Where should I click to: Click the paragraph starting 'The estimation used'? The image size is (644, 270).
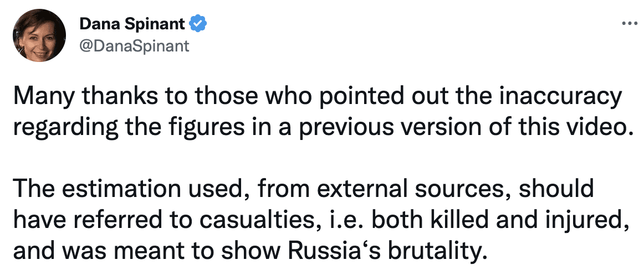(x=321, y=220)
